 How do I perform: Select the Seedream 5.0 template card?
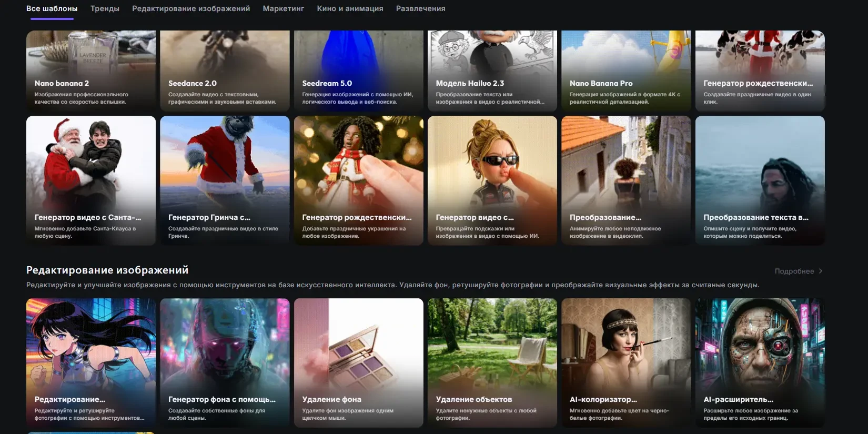(359, 70)
